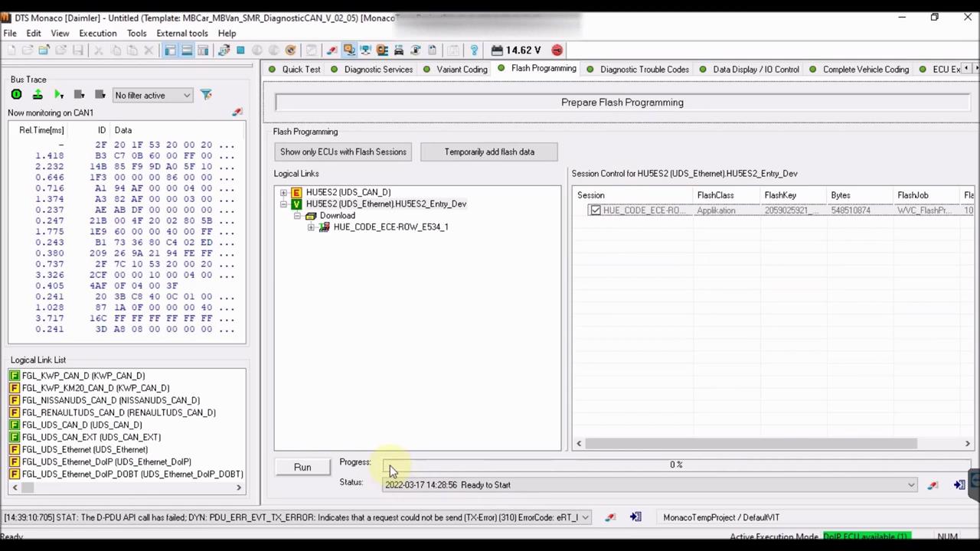Click the red key ignition status icon

click(x=557, y=51)
